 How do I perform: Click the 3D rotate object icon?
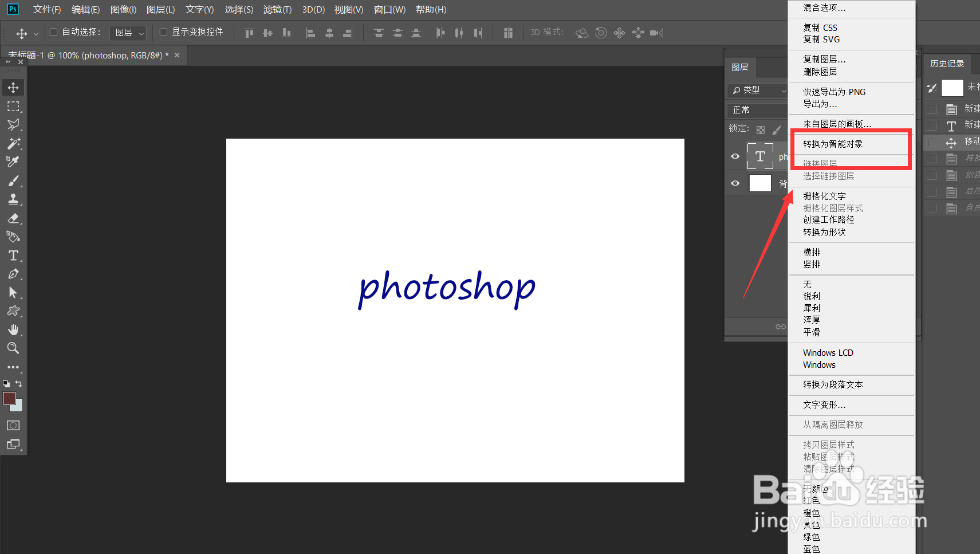[x=582, y=33]
